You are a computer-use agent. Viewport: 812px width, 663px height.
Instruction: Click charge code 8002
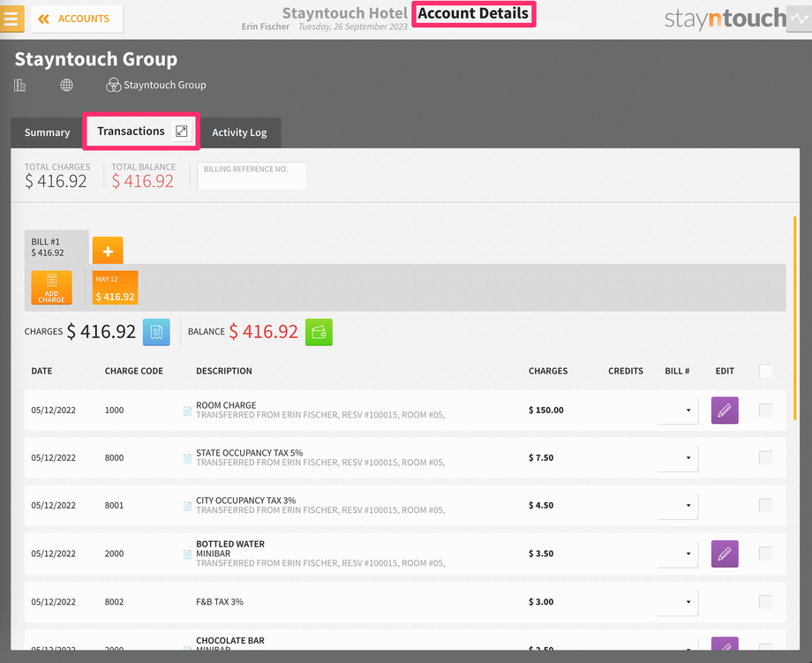(x=114, y=602)
